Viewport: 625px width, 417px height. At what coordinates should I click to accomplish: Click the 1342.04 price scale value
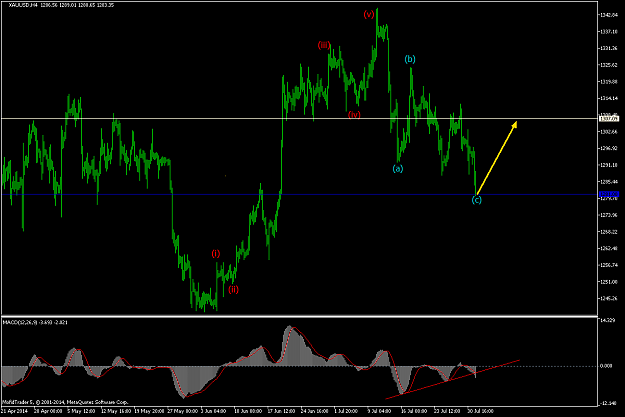pyautogui.click(x=609, y=15)
